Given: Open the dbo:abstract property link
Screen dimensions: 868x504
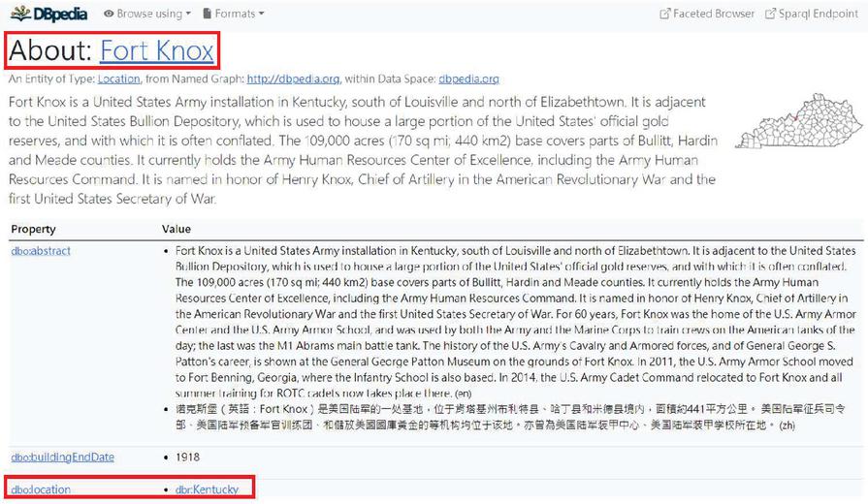Looking at the screenshot, I should click(x=41, y=251).
